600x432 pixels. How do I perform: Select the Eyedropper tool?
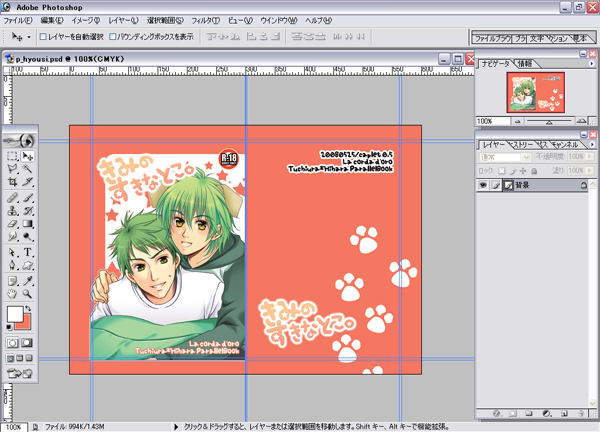point(28,281)
